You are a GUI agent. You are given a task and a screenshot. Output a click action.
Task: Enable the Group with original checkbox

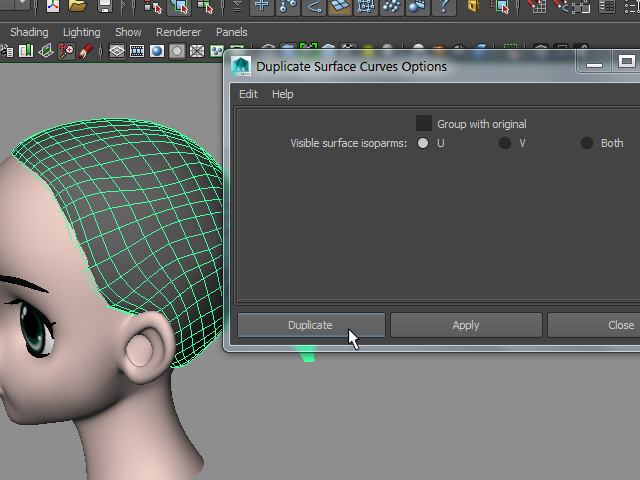tap(424, 123)
